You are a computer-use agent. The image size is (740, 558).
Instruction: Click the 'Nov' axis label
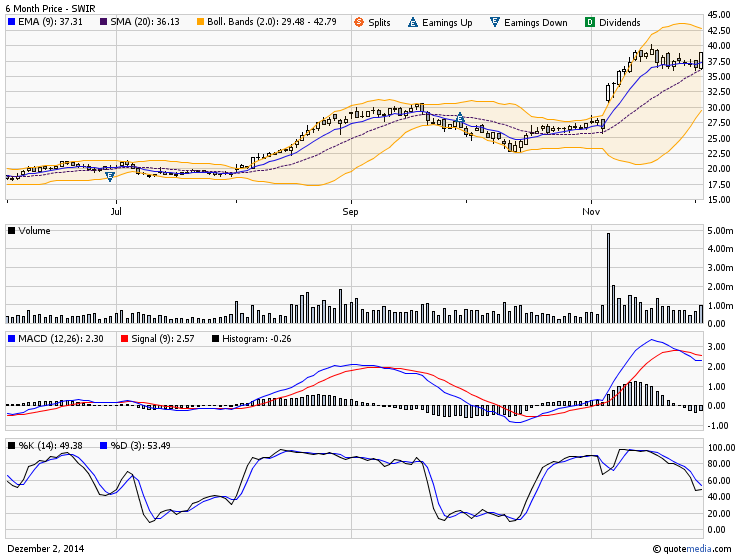591,211
